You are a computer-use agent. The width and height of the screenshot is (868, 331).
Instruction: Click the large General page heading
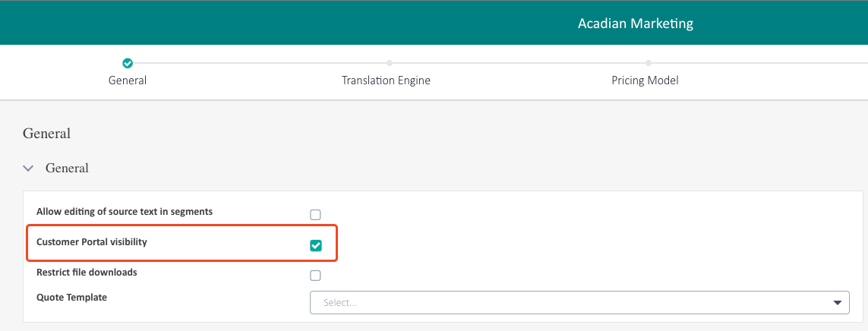tap(46, 134)
